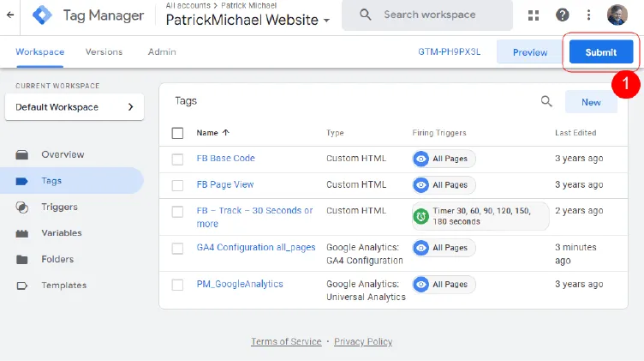Open Overview in the sidebar
644x361 pixels.
pyautogui.click(x=63, y=154)
